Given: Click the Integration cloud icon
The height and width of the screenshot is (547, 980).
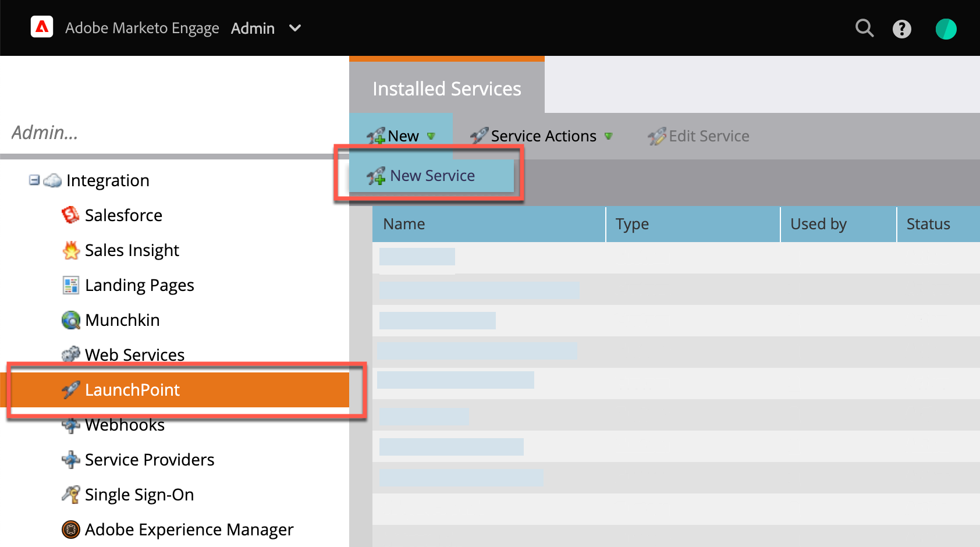Looking at the screenshot, I should [52, 180].
